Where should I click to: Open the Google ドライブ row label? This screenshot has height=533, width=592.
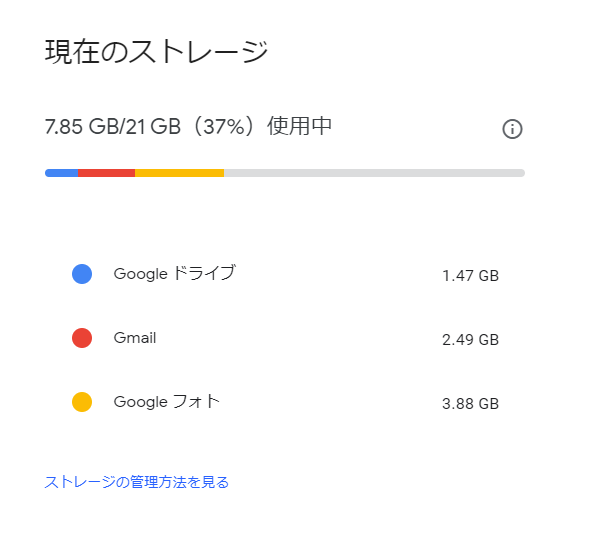[x=175, y=273]
